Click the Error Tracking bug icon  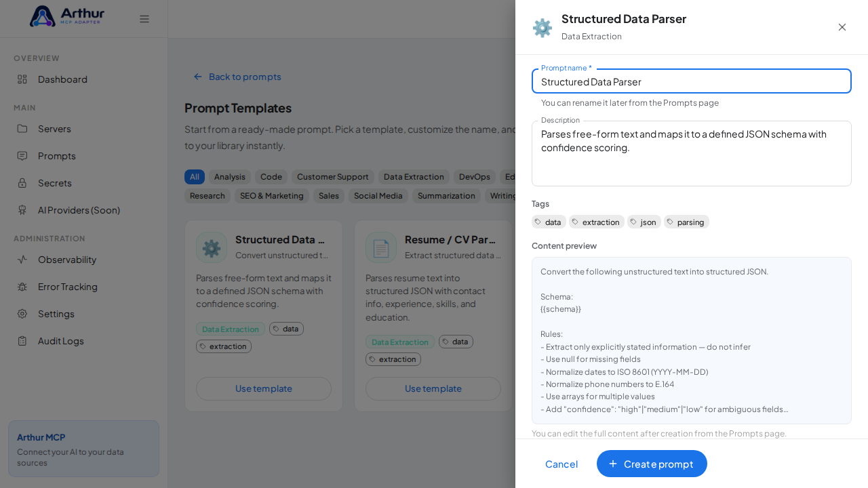22,287
